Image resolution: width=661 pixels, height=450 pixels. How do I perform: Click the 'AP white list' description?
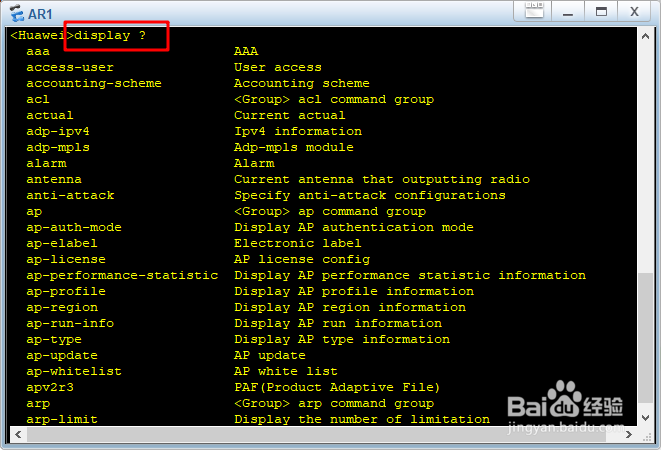pos(286,372)
